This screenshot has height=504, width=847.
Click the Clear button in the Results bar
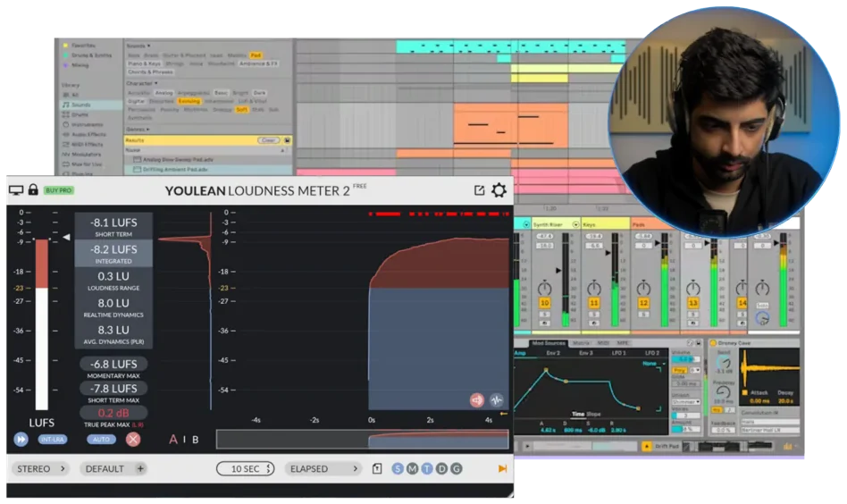(268, 140)
